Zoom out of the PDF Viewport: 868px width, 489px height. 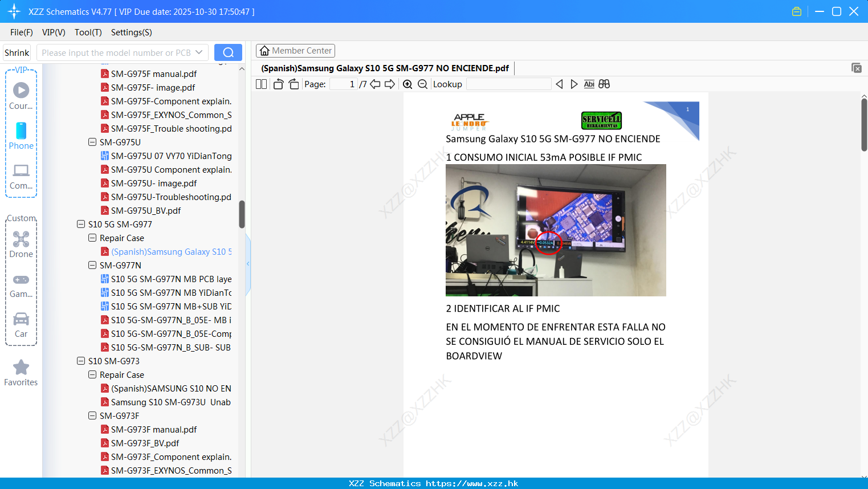pyautogui.click(x=422, y=84)
